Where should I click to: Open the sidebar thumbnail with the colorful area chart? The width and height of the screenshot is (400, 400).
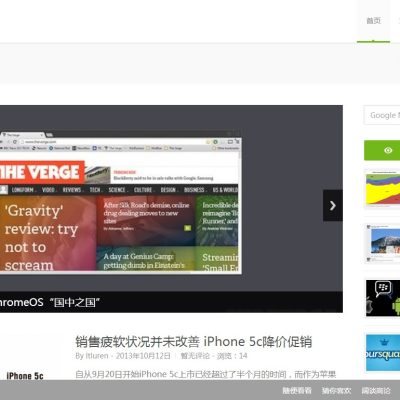383,189
